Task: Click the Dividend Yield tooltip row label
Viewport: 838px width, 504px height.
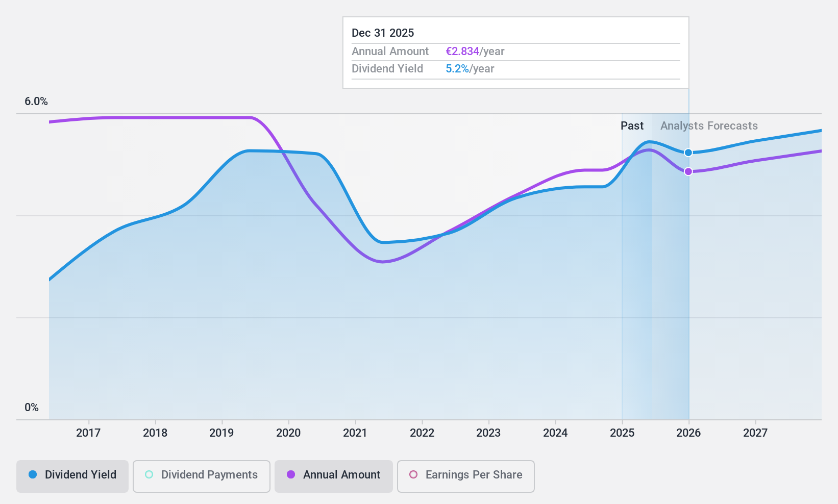Action: (x=387, y=69)
